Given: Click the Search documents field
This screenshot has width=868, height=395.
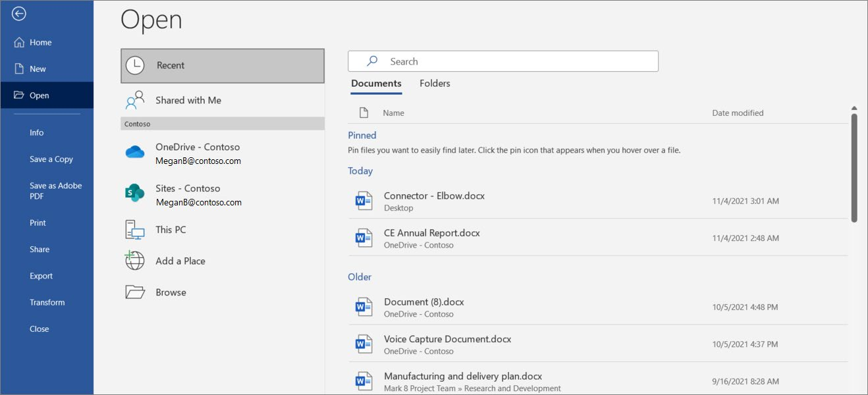Looking at the screenshot, I should coord(503,61).
